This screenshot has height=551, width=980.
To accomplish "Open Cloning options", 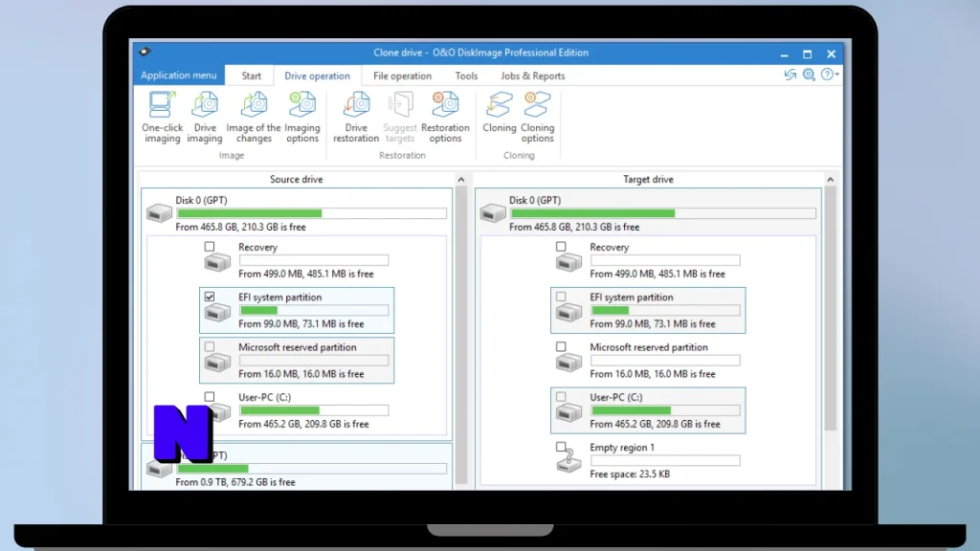I will pyautogui.click(x=538, y=117).
